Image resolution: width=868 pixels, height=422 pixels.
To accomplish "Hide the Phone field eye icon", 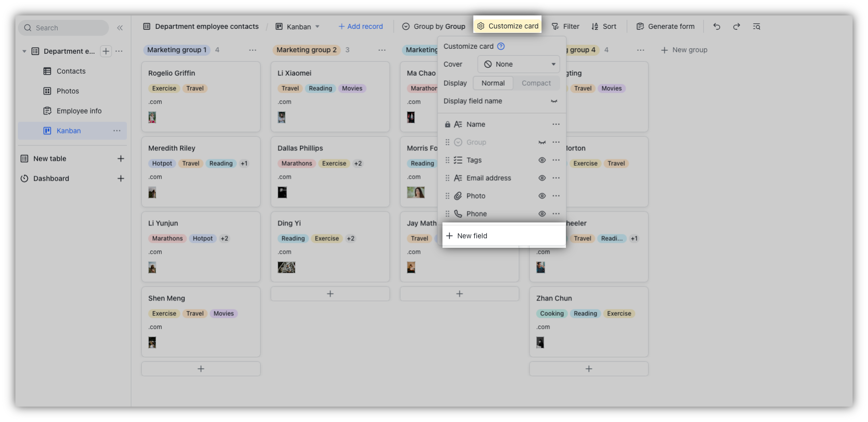I will coord(542,214).
